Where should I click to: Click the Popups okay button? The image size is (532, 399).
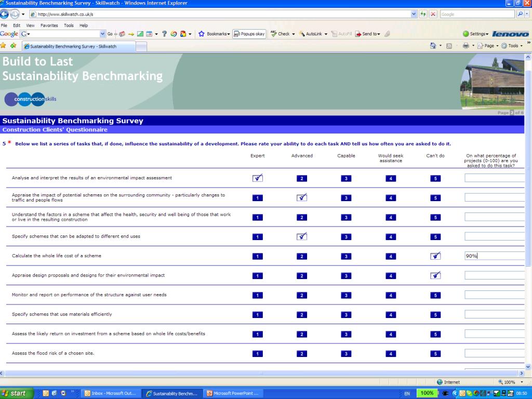click(x=249, y=34)
